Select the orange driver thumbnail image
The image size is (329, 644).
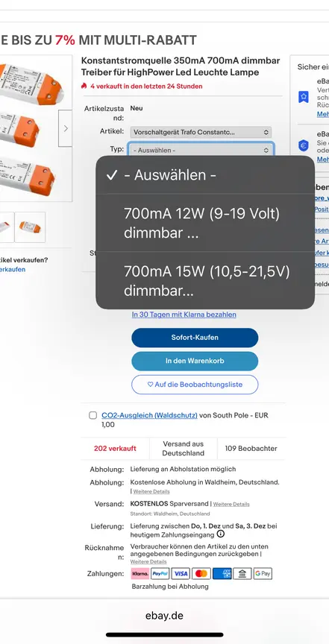pyautogui.click(x=30, y=227)
